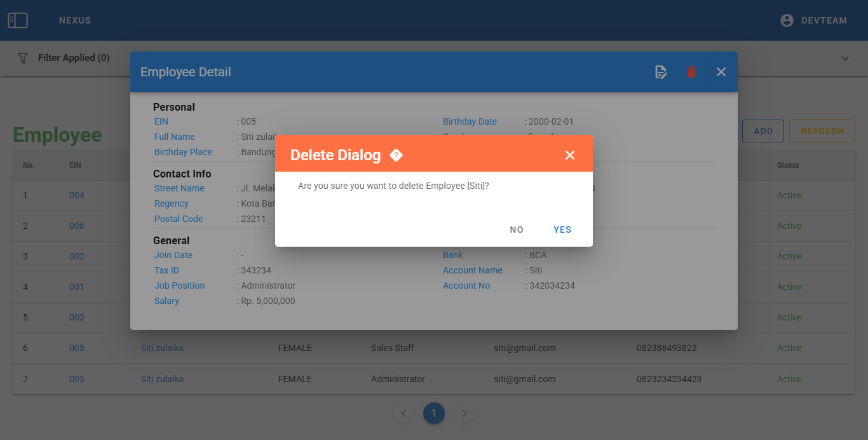
Task: Open EIN 004 employee link
Action: pos(77,195)
